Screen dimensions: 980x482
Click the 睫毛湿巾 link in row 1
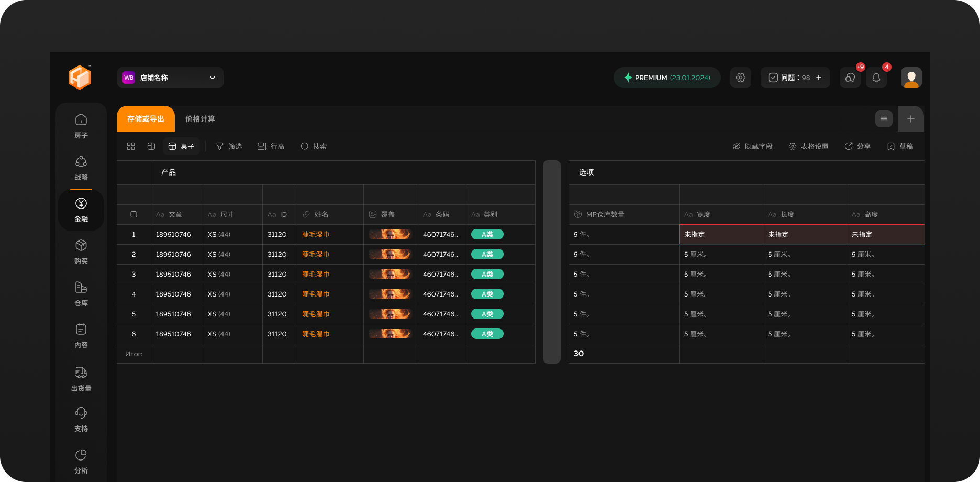coord(316,234)
